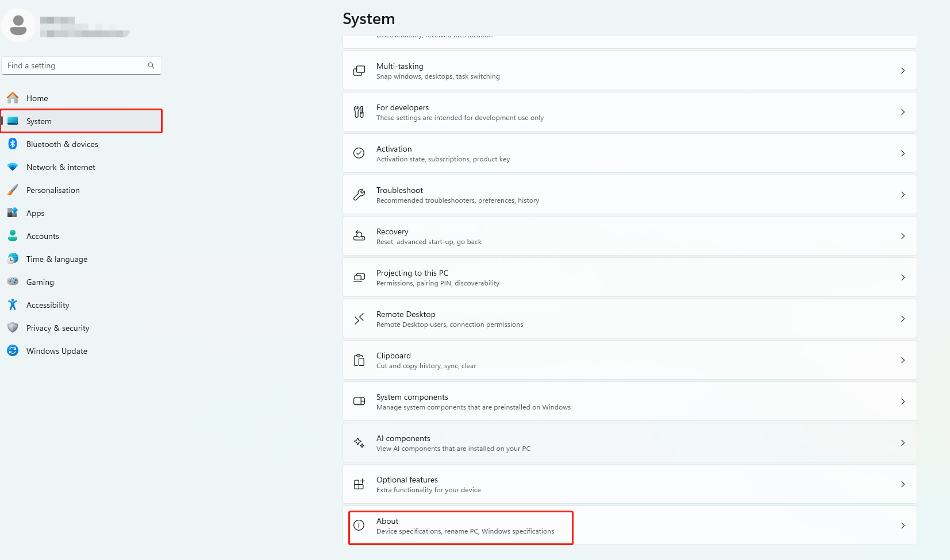This screenshot has height=560, width=950.
Task: Open Time & language section
Action: tap(82, 259)
